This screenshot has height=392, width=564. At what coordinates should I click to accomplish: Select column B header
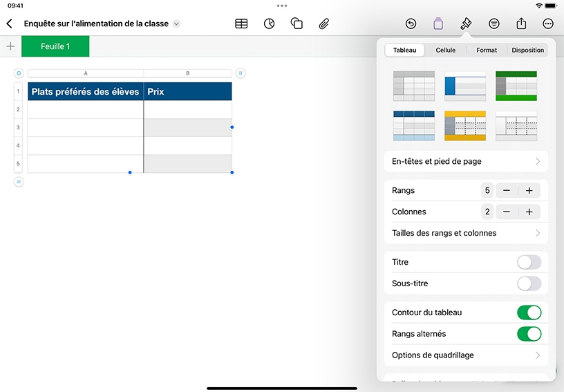click(x=188, y=73)
